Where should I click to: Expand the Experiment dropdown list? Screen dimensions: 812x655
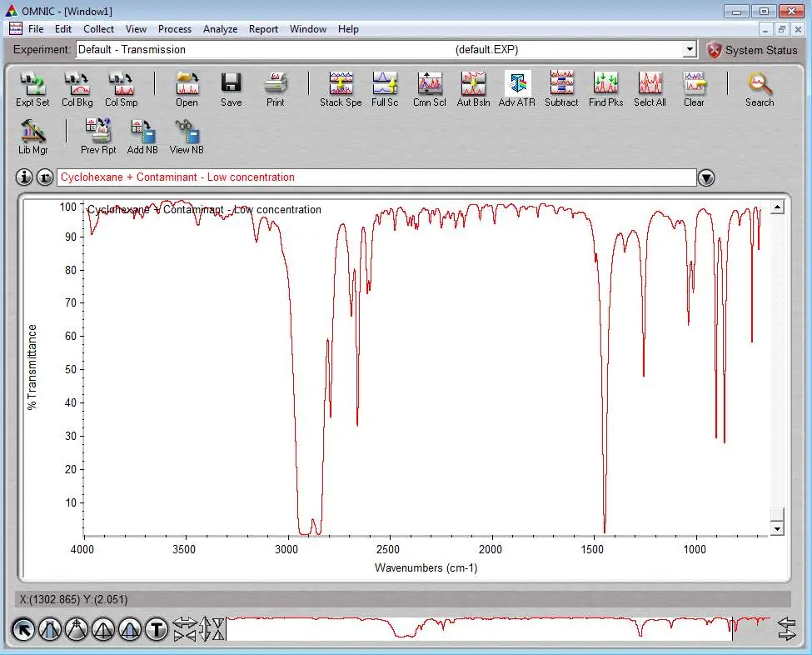690,50
